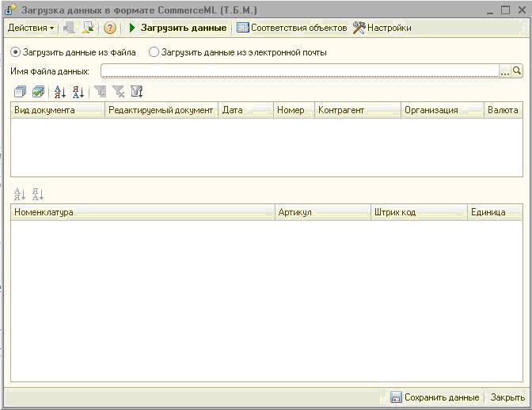Open Соответствия объектов window
This screenshot has width=532, height=410.
(x=291, y=28)
